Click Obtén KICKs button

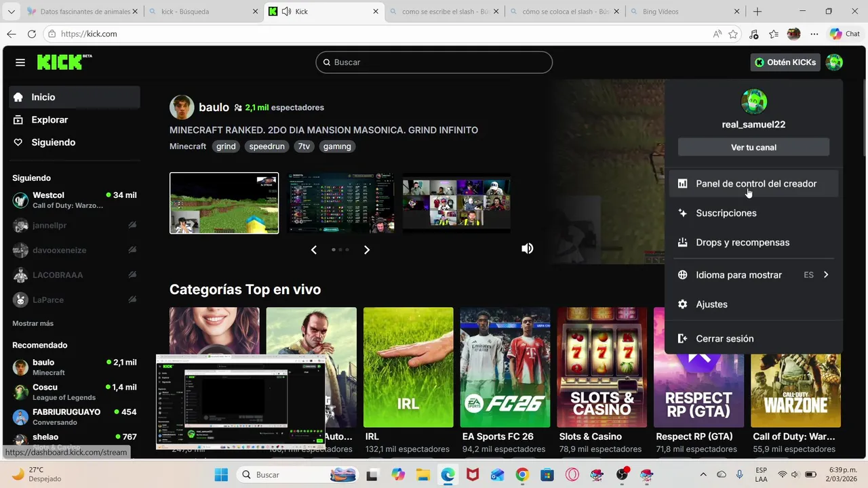point(785,62)
